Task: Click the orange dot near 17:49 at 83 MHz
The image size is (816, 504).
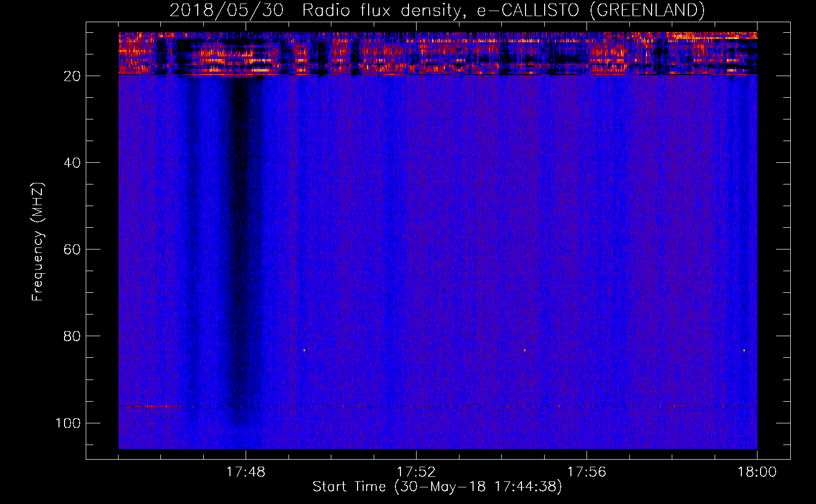Action: pyautogui.click(x=305, y=350)
